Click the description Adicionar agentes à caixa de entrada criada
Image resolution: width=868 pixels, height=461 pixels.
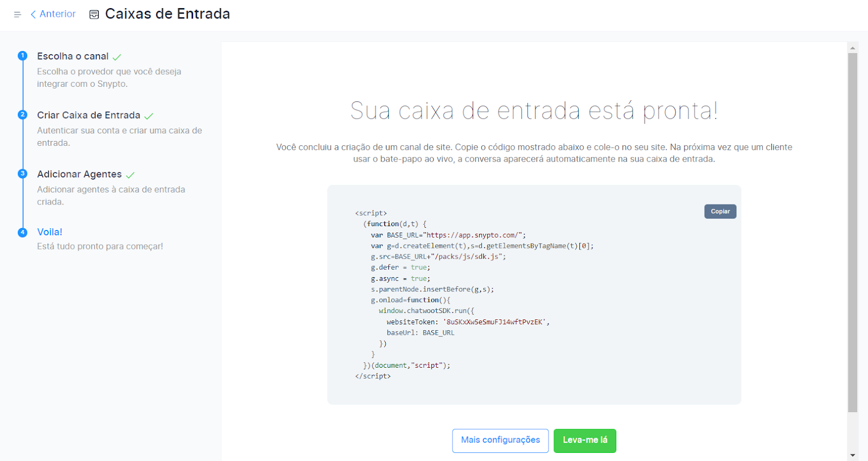[111, 195]
